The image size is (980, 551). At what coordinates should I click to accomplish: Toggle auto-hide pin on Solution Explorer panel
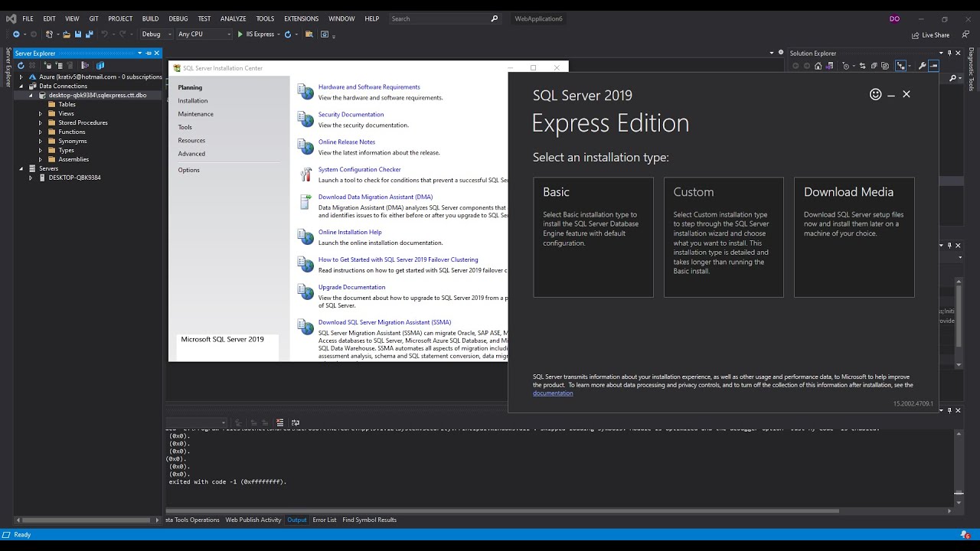click(949, 54)
